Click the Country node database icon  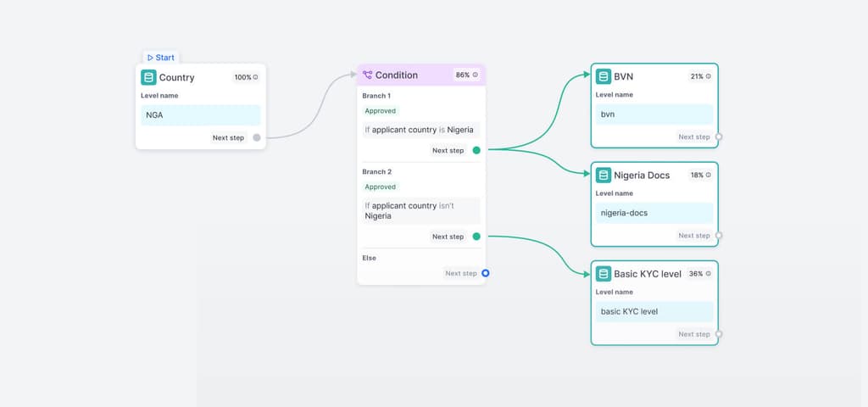pos(148,77)
